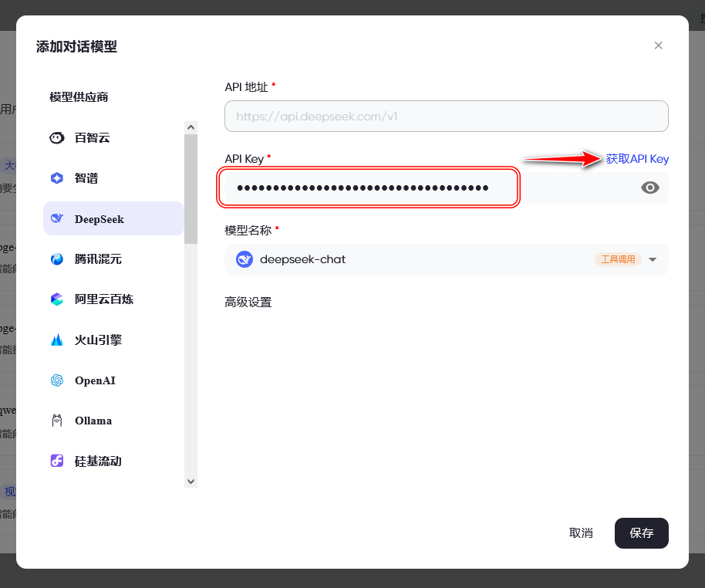Click the 阿里云百炼 provider icon
705x588 pixels.
[x=56, y=299]
